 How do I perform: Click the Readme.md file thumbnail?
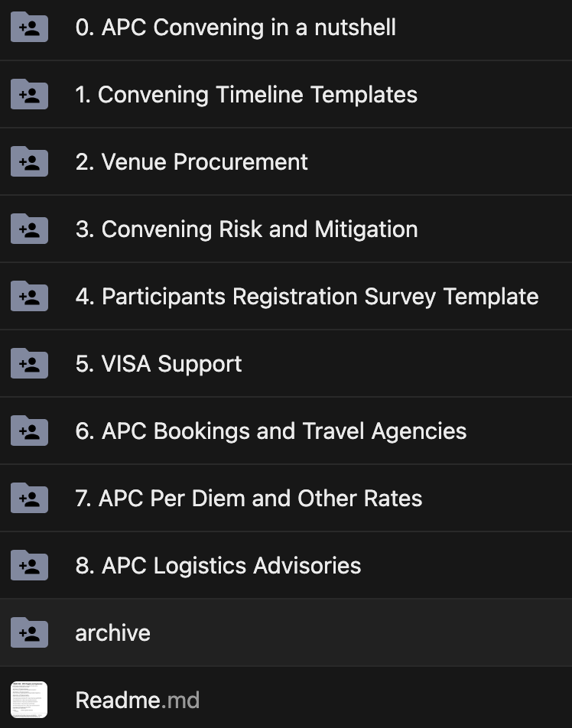pyautogui.click(x=29, y=700)
